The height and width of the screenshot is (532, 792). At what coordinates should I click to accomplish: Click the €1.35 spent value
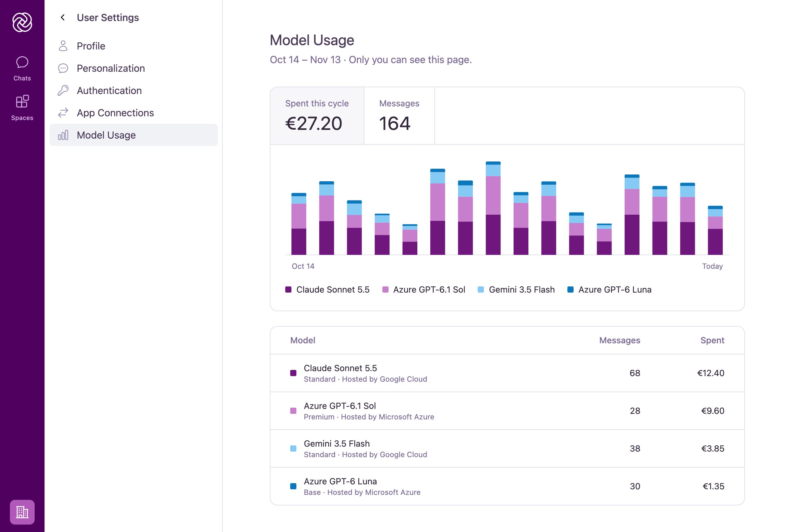point(713,486)
